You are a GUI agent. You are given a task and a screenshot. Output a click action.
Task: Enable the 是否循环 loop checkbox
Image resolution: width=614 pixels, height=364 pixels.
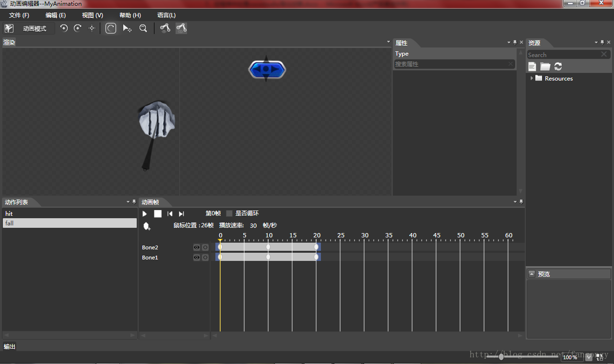coord(229,213)
